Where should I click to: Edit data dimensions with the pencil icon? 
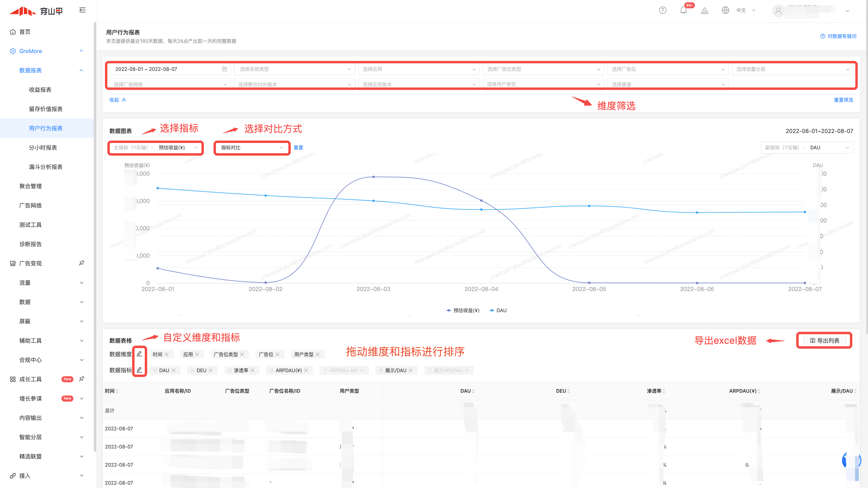click(x=139, y=353)
